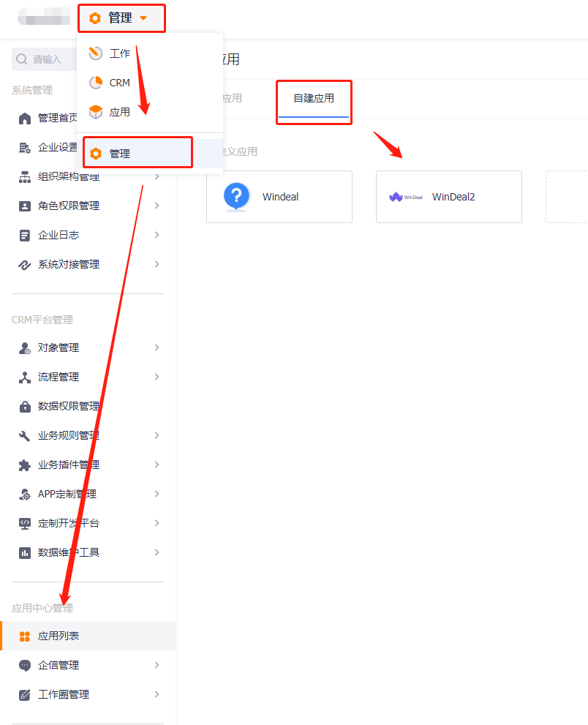Image resolution: width=588 pixels, height=725 pixels.
Task: Click the 业务规则管理 wrench icon
Action: [x=25, y=435]
